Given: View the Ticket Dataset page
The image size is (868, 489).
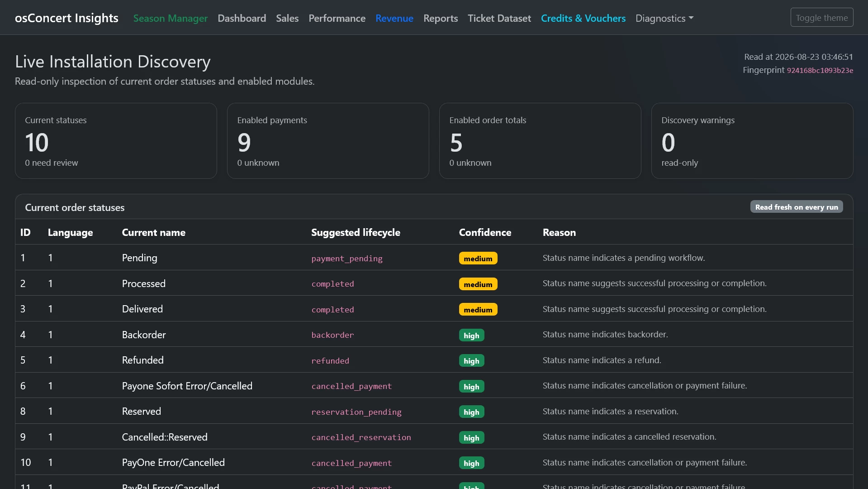Looking at the screenshot, I should [499, 18].
